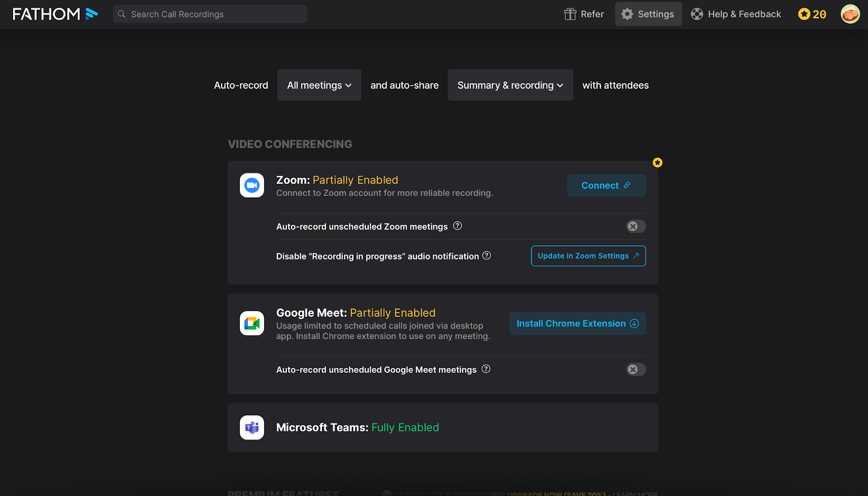
Task: Open the user profile avatar menu
Action: [850, 14]
